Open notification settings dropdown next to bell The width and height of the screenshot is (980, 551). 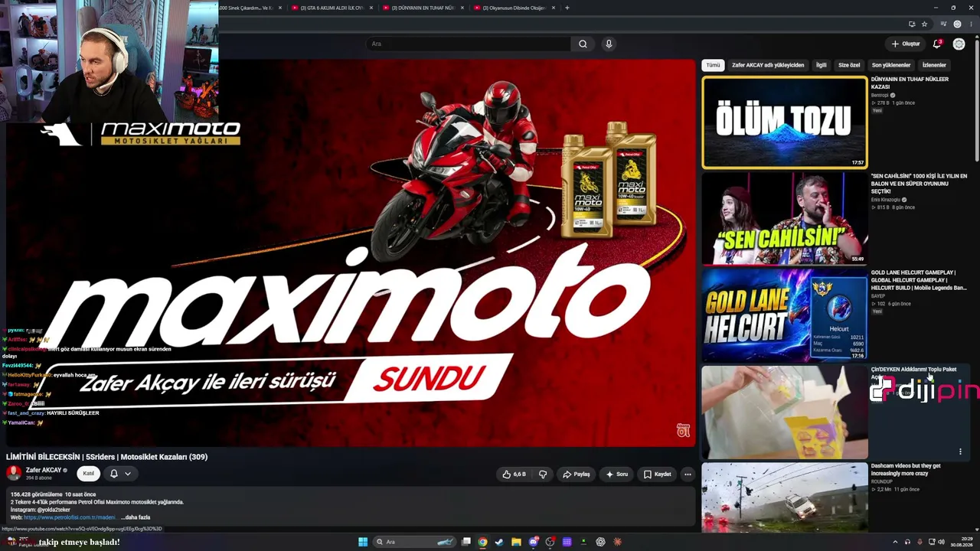[128, 474]
